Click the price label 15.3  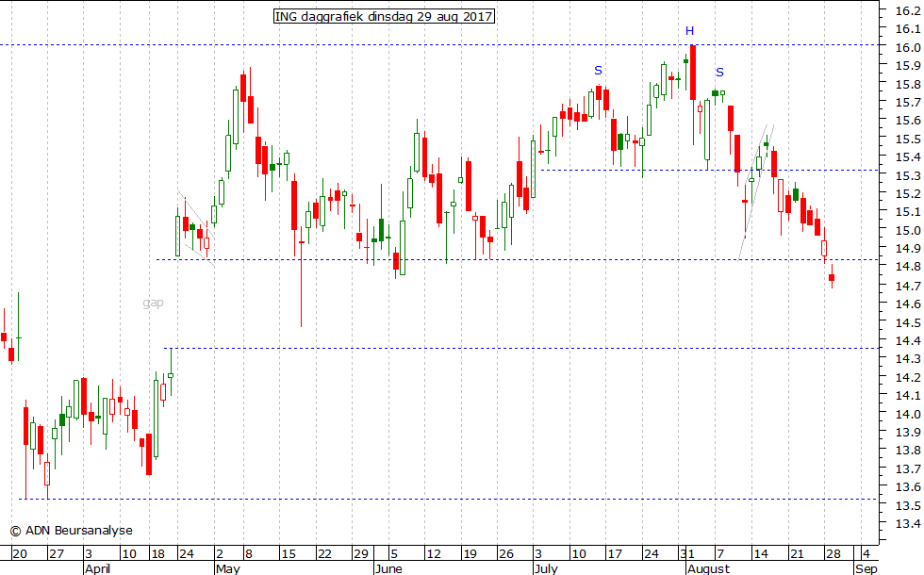point(908,176)
